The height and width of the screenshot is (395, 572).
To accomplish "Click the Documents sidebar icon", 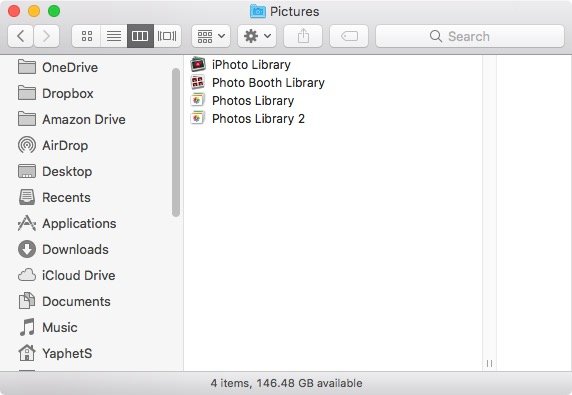I will pyautogui.click(x=27, y=301).
